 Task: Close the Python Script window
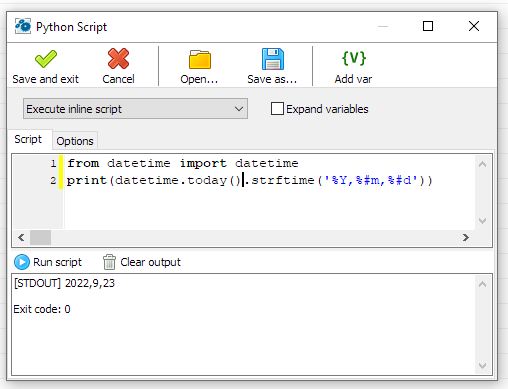tap(474, 26)
